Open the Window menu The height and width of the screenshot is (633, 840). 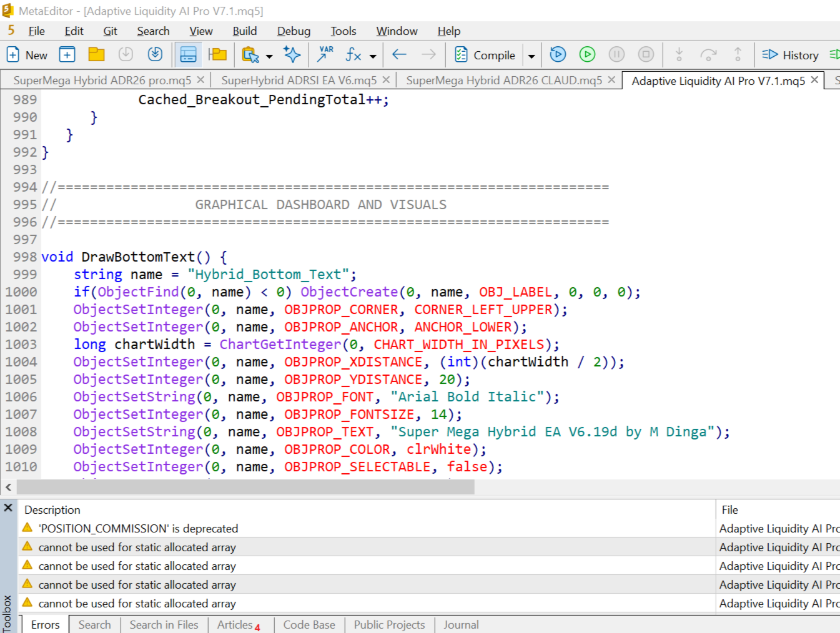coord(397,31)
